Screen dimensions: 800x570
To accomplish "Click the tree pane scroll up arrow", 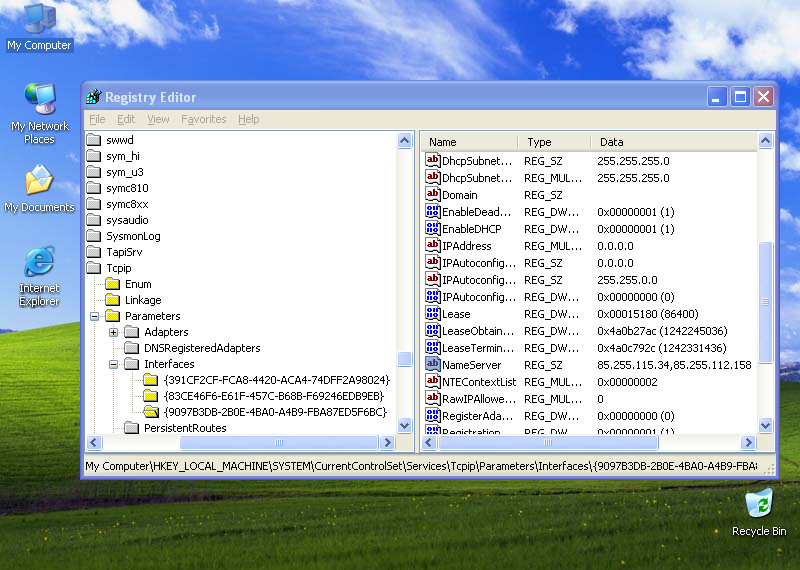I will [405, 140].
